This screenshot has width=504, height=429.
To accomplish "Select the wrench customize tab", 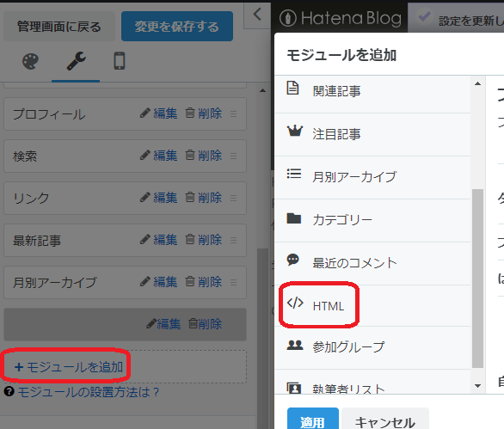I will [x=76, y=61].
